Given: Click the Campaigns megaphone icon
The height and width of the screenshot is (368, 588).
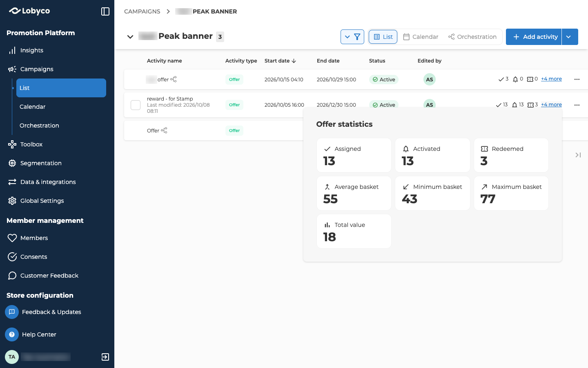Looking at the screenshot, I should tap(12, 69).
